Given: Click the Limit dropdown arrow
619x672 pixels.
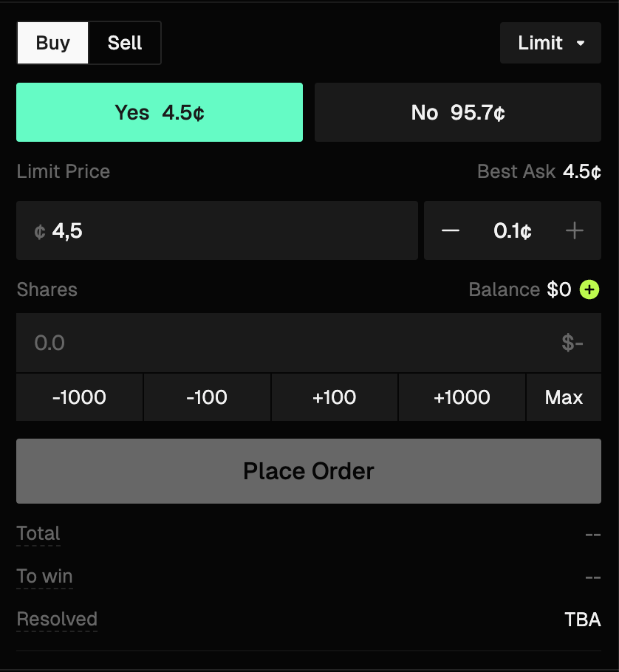Looking at the screenshot, I should [581, 44].
